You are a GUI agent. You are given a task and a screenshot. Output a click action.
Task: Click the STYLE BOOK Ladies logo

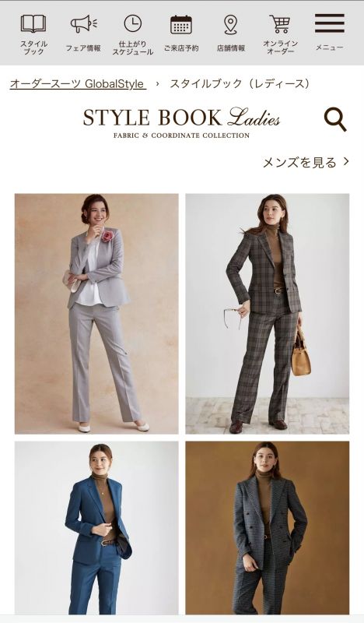pos(181,123)
